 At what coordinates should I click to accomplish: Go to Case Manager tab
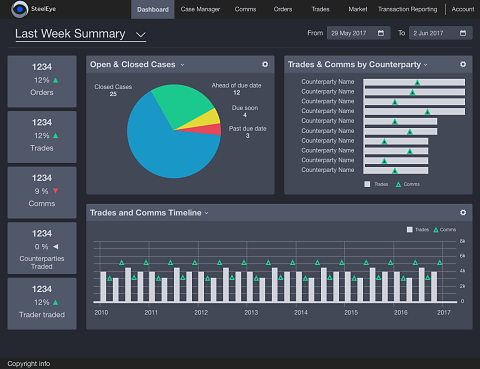(200, 9)
